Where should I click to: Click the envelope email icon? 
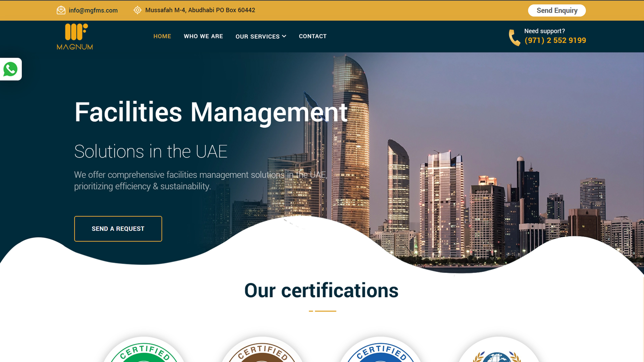coord(61,10)
